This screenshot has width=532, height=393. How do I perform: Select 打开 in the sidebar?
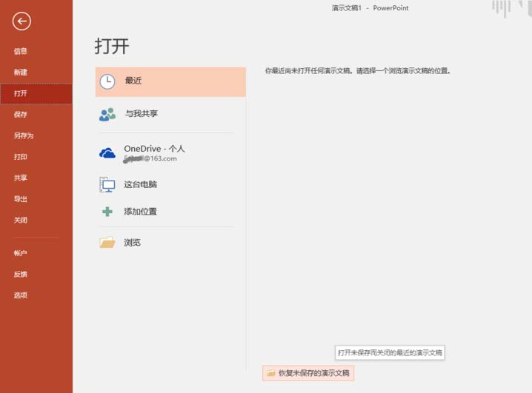pos(36,93)
